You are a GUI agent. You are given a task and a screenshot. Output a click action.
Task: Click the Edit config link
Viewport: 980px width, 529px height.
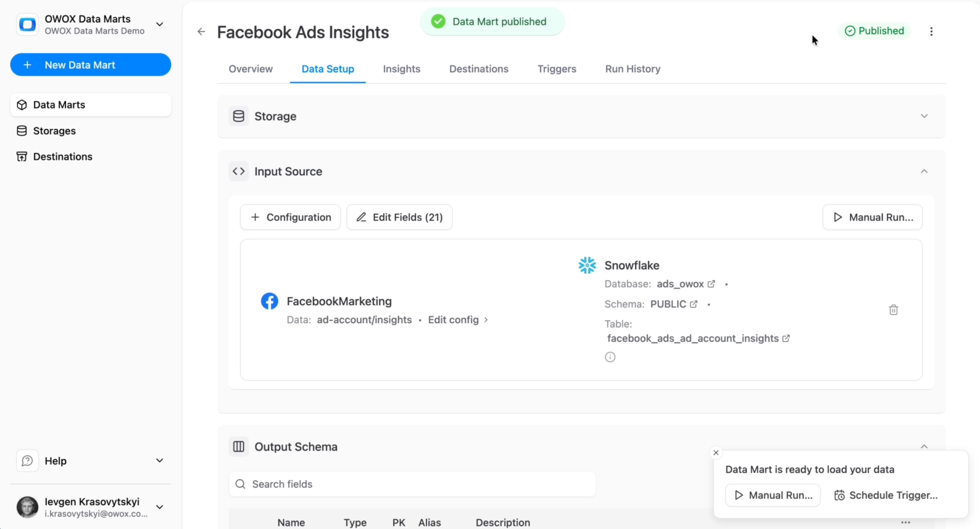point(458,320)
